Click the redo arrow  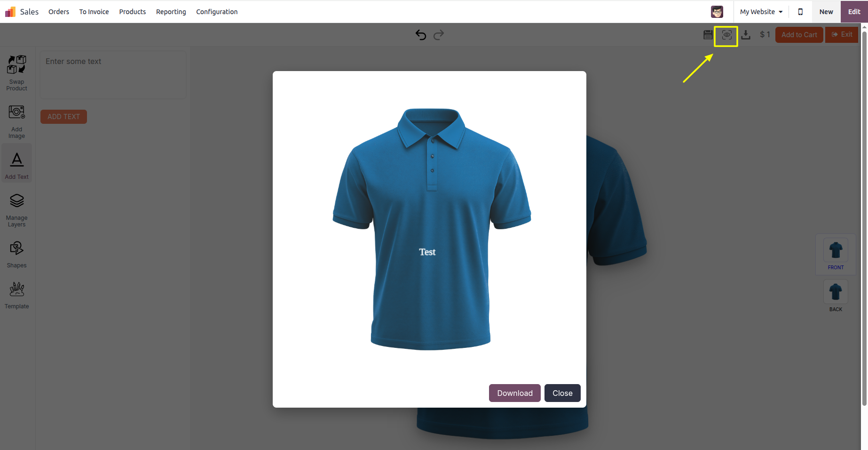(439, 35)
